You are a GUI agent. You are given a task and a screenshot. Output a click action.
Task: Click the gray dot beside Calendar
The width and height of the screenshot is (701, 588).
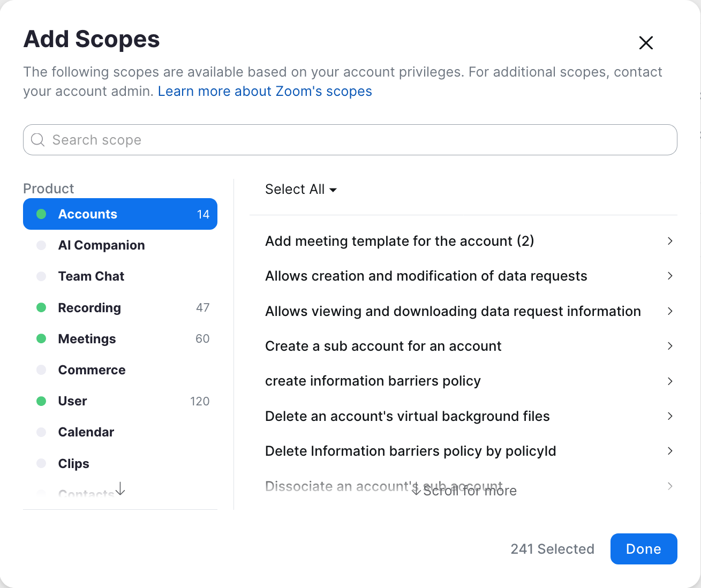point(41,432)
